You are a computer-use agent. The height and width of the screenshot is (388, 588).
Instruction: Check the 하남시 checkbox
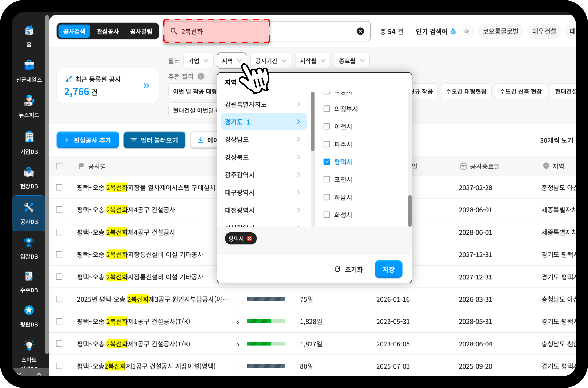[x=327, y=197]
